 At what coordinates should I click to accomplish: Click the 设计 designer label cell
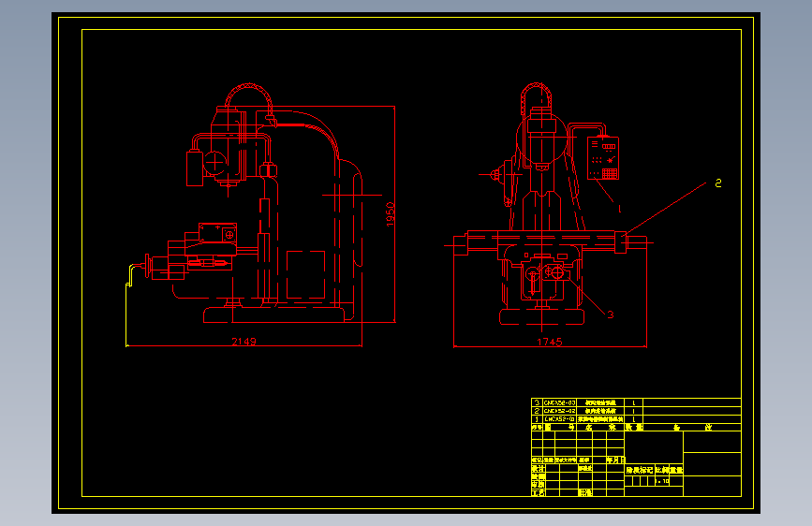538,468
